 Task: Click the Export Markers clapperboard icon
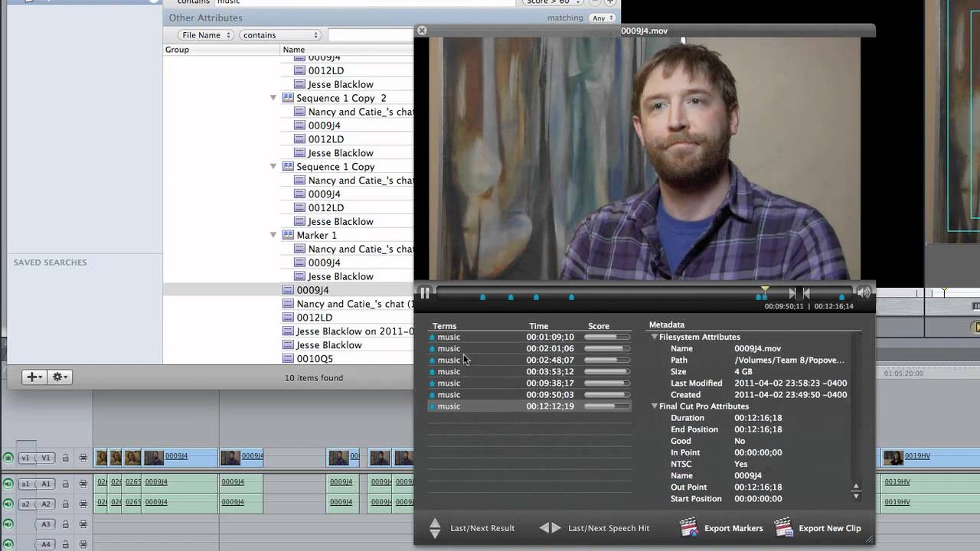point(689,527)
